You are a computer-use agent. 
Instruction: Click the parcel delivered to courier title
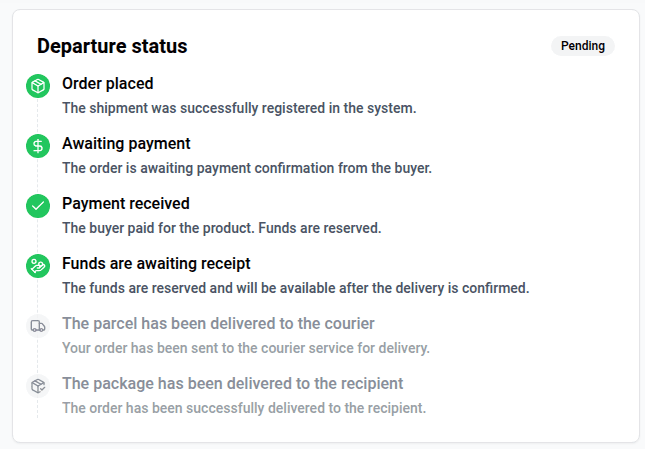[x=218, y=324]
